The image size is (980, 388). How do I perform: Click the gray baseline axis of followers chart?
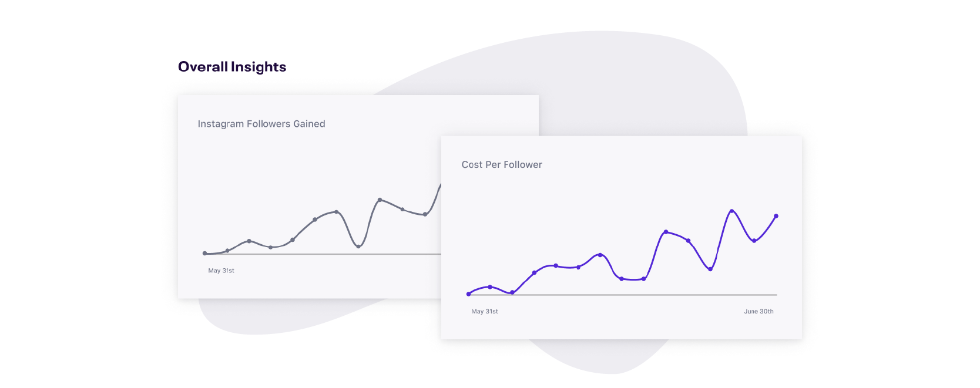click(323, 254)
